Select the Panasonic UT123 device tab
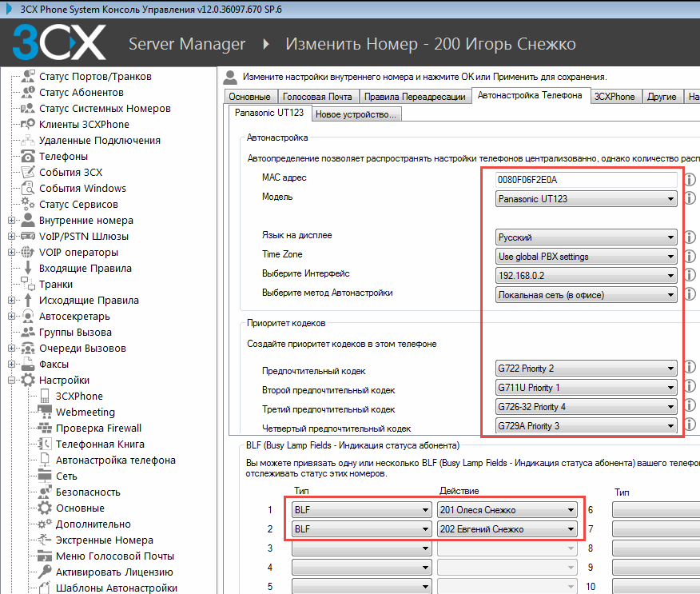 (269, 113)
